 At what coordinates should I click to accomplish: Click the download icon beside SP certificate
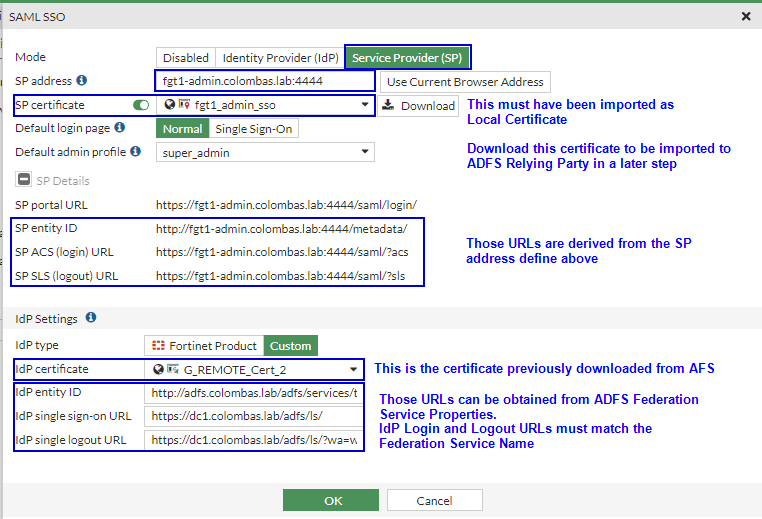coord(388,104)
